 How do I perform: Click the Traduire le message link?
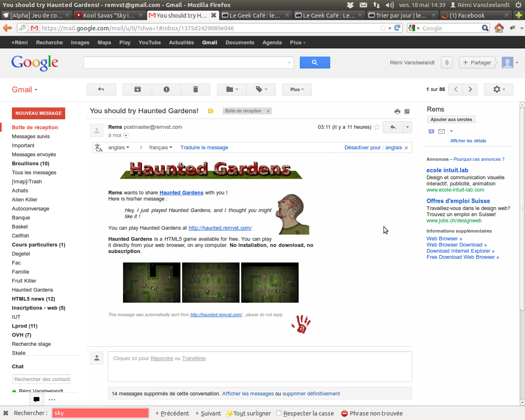click(x=204, y=148)
